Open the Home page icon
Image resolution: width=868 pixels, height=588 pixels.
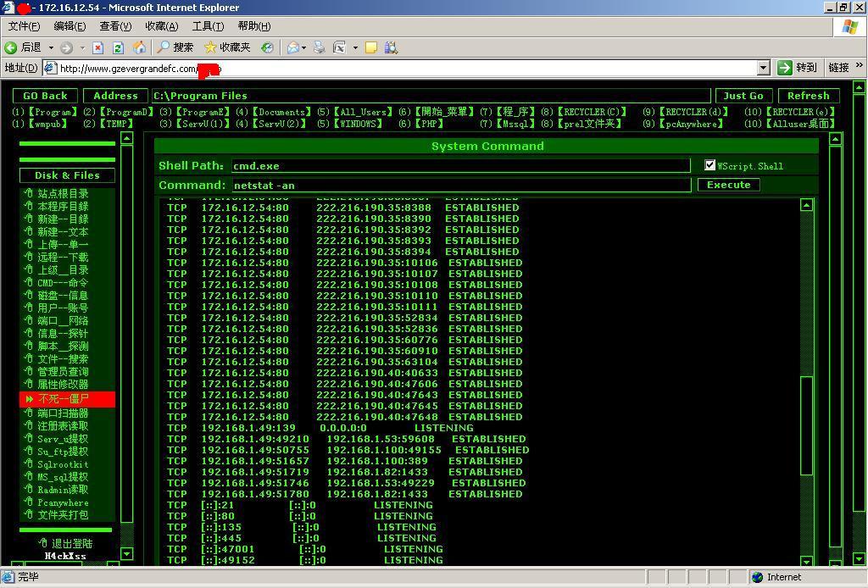click(x=140, y=47)
